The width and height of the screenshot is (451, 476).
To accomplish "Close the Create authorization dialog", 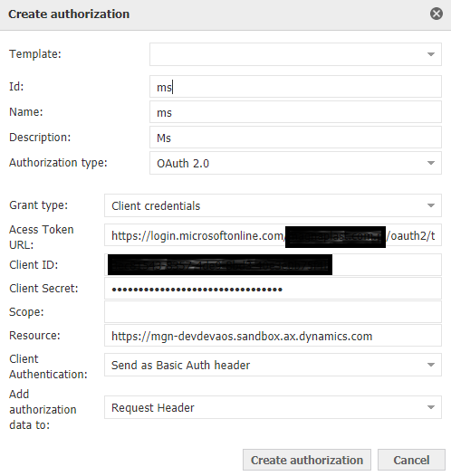I will pyautogui.click(x=437, y=14).
